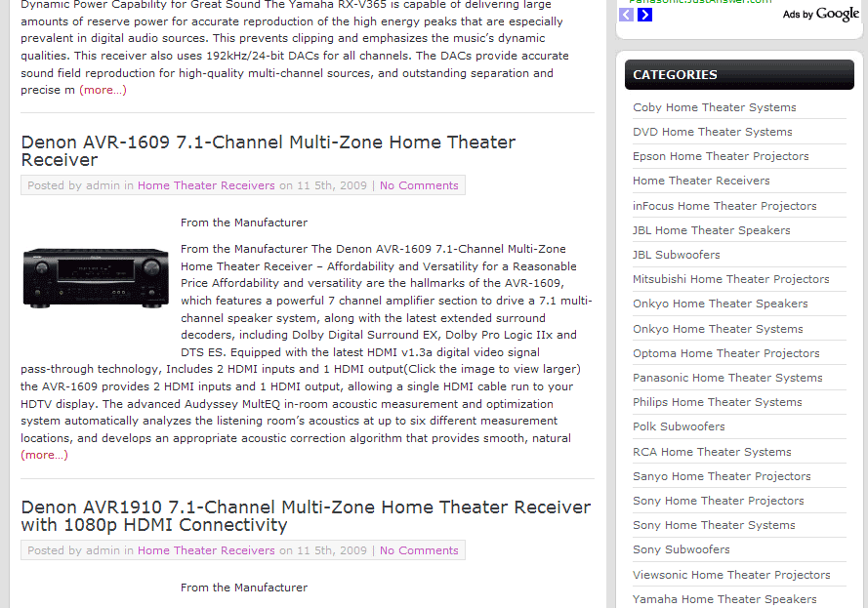Open Viewsonic Home Theater Projectors category

click(731, 574)
